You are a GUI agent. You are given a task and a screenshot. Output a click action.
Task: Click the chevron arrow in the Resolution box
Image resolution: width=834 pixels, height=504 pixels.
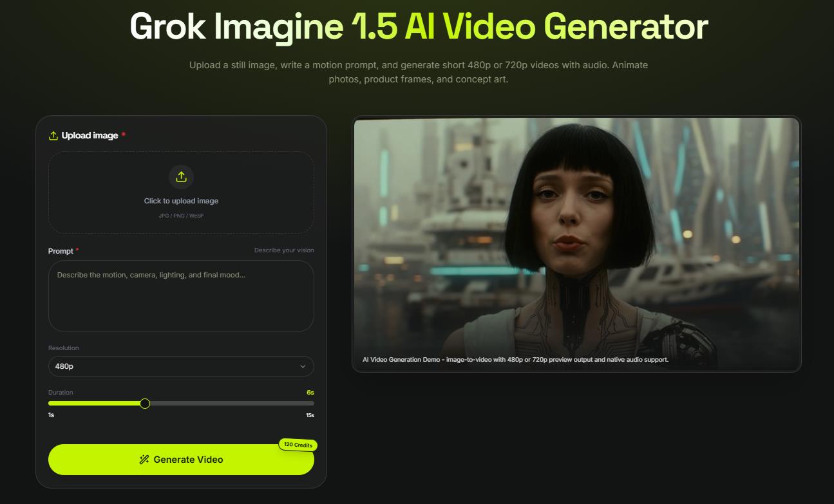click(303, 366)
